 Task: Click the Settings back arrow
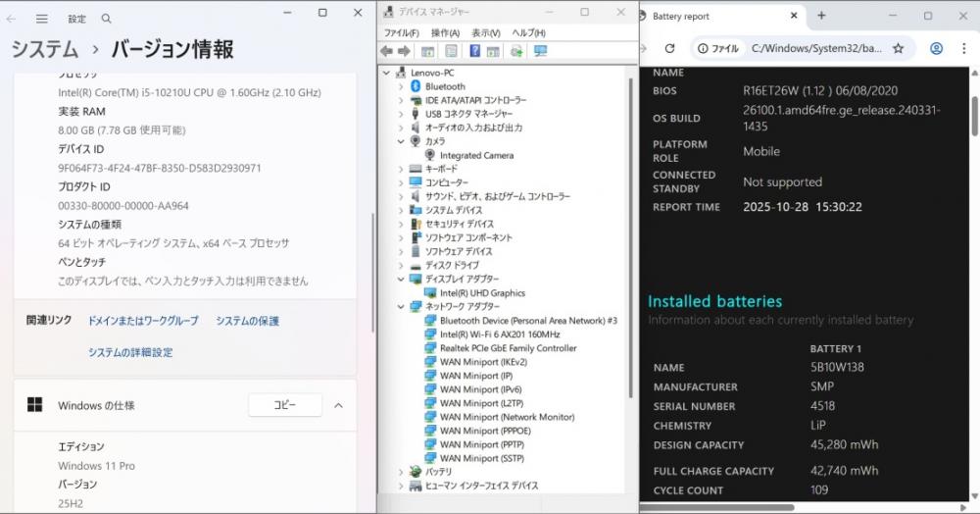pyautogui.click(x=11, y=19)
